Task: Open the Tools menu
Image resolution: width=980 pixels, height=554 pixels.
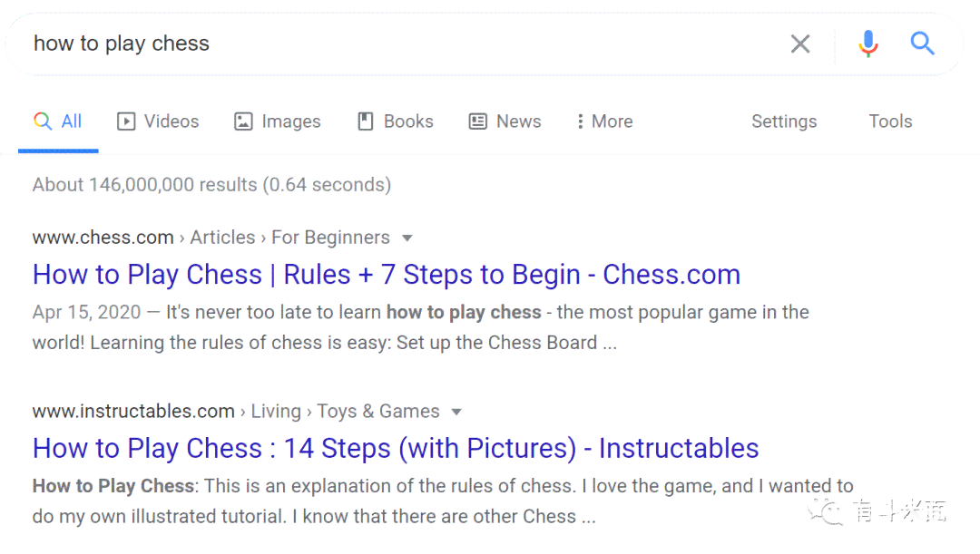Action: tap(890, 121)
